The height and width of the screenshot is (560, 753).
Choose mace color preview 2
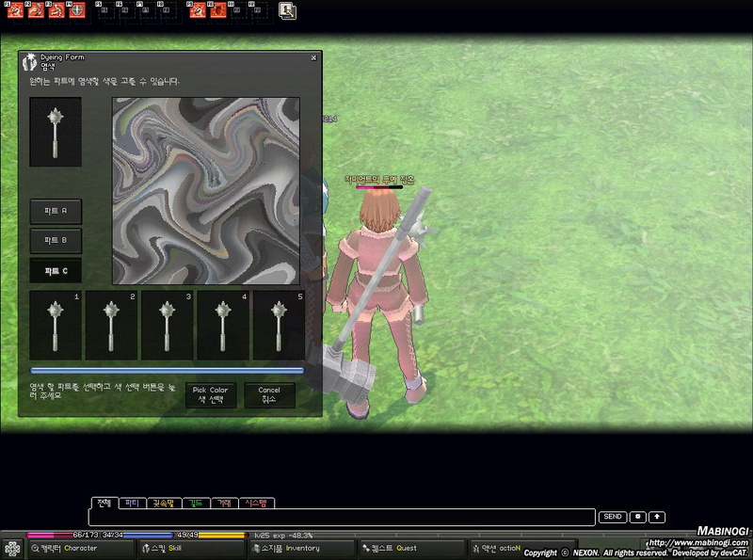coord(111,325)
